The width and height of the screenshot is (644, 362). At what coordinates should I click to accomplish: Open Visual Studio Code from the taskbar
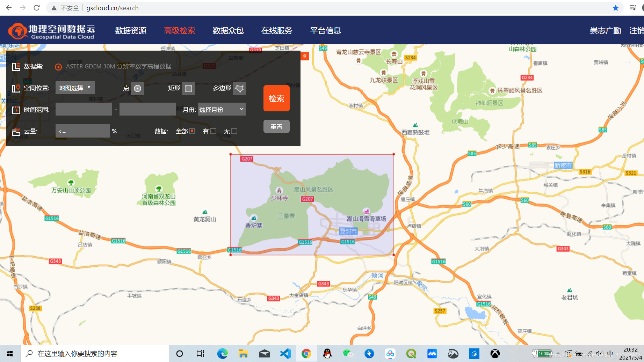pyautogui.click(x=285, y=354)
